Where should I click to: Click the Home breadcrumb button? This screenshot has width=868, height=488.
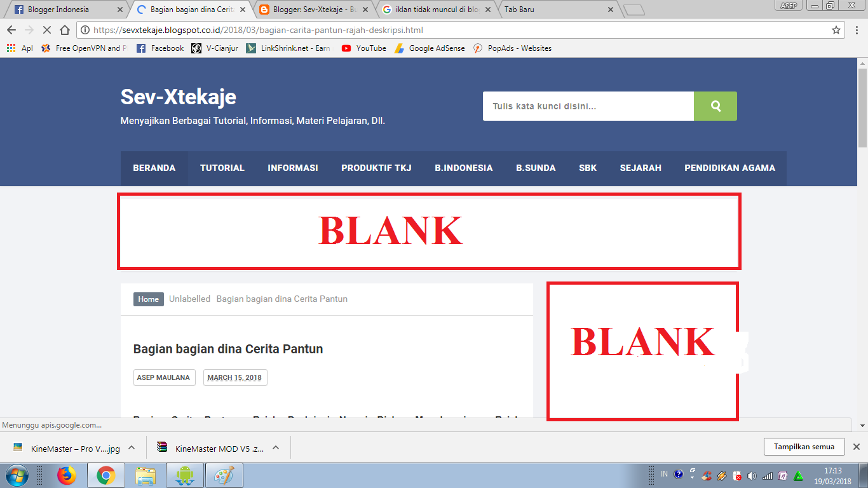(148, 299)
